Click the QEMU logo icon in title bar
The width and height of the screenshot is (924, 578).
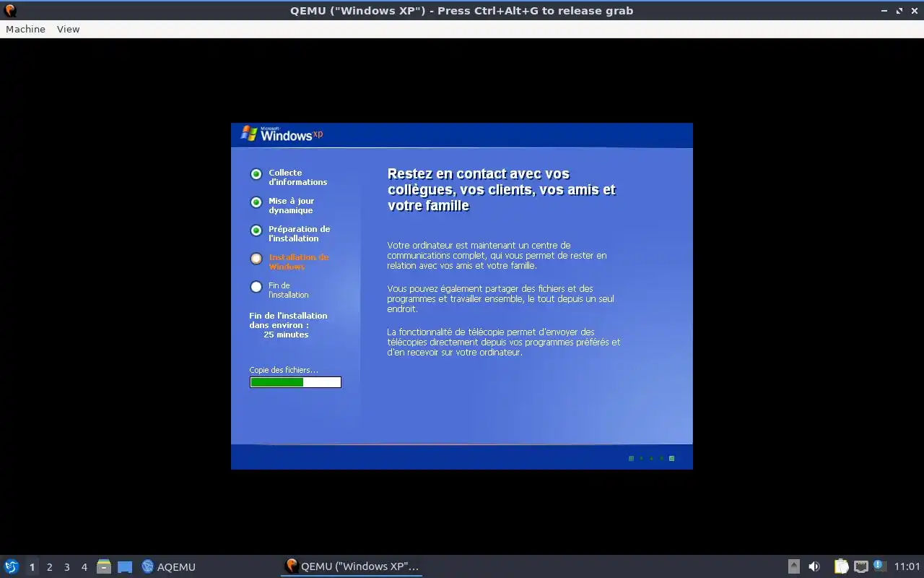[x=10, y=11]
